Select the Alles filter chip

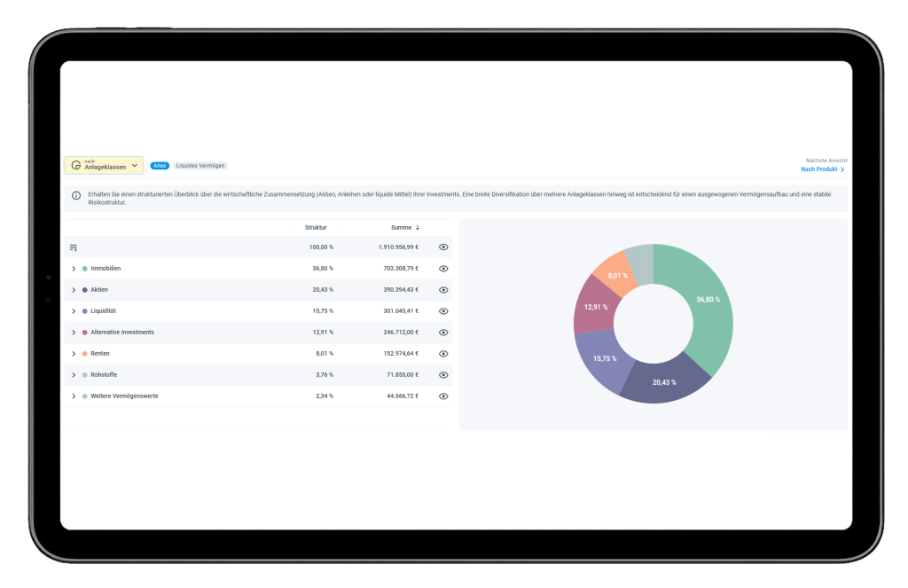(160, 166)
